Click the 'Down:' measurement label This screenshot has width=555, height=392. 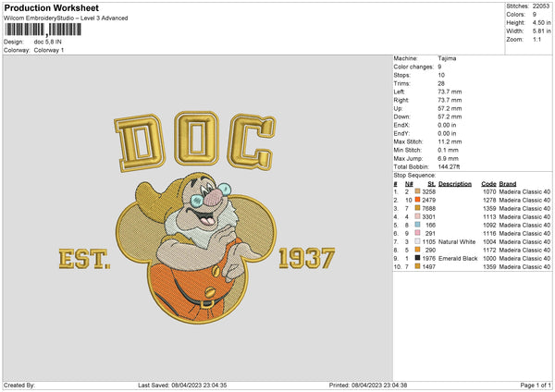pyautogui.click(x=401, y=116)
